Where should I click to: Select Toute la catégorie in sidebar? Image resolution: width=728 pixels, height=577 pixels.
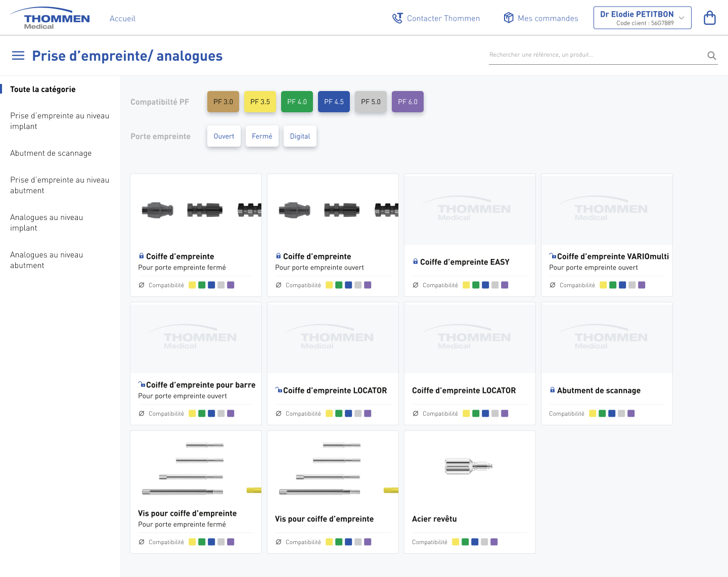tap(43, 90)
